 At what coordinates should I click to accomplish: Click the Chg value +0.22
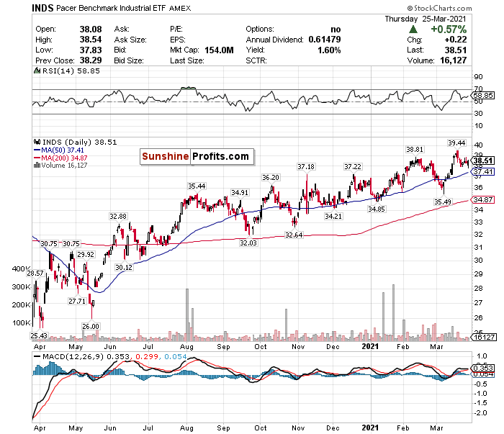pos(456,40)
